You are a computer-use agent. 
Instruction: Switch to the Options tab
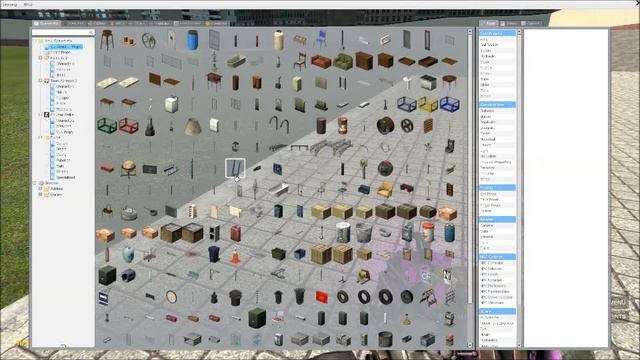532,23
